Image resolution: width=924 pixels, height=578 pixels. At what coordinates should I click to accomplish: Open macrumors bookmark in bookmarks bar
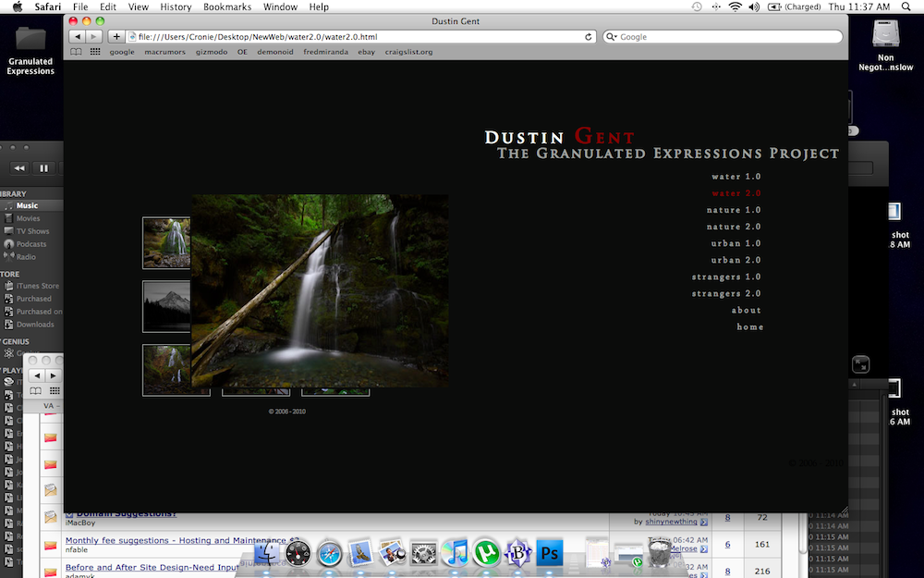pos(165,52)
